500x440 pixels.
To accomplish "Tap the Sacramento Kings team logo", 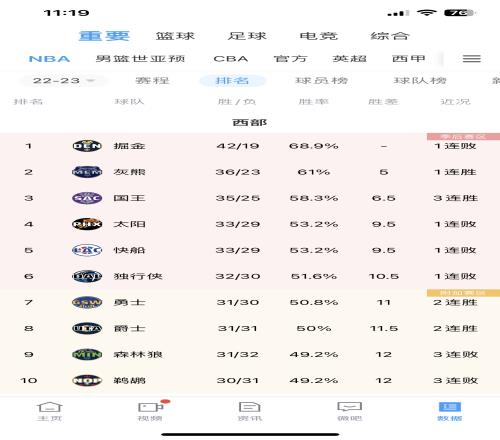I will click(87, 198).
